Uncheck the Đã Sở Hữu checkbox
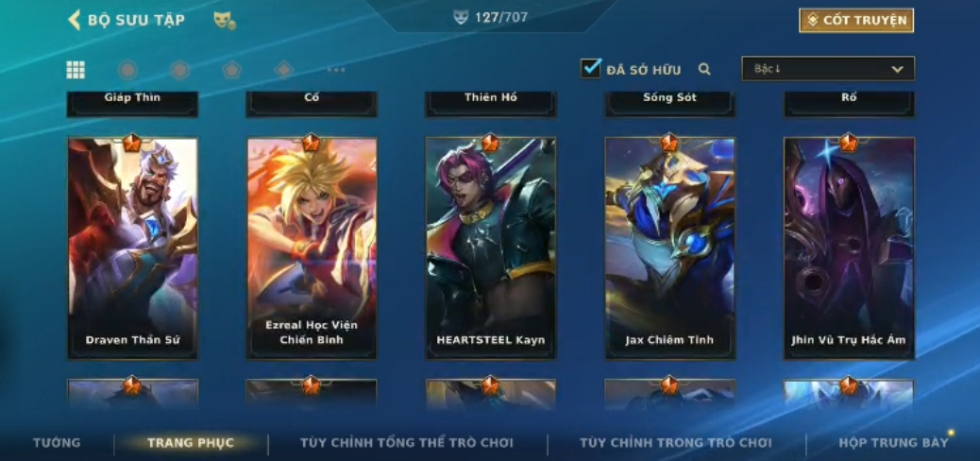The height and width of the screenshot is (461, 980). tap(590, 68)
